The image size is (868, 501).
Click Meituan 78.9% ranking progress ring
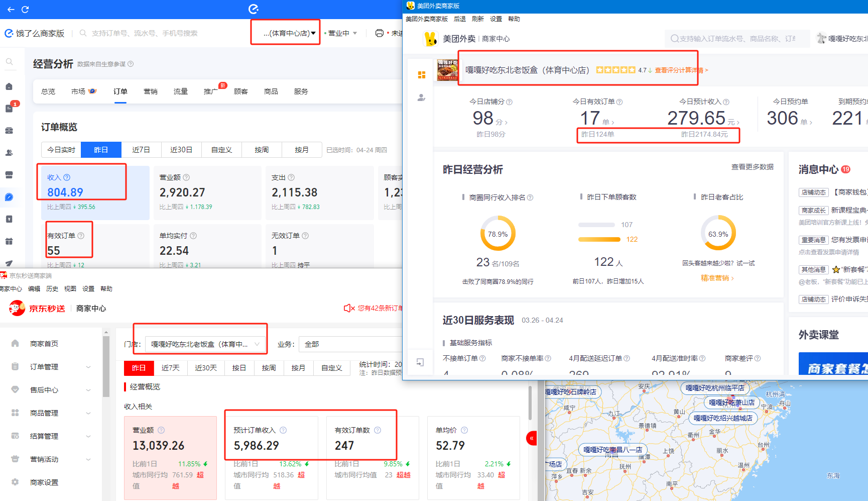pos(498,234)
